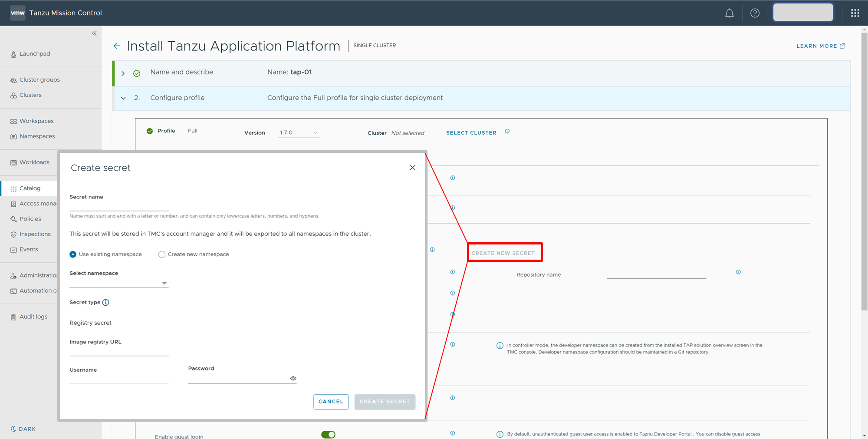Click the Secret name input field
This screenshot has height=439, width=868.
[x=119, y=206]
